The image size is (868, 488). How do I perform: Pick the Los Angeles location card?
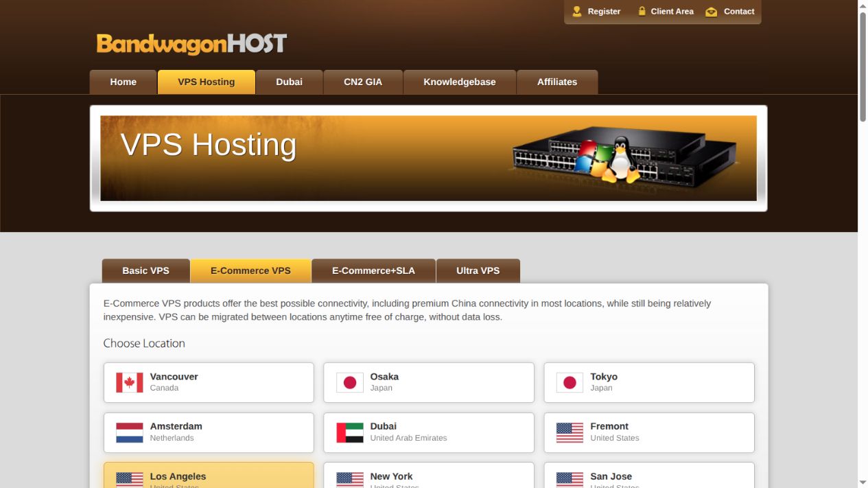pos(209,476)
